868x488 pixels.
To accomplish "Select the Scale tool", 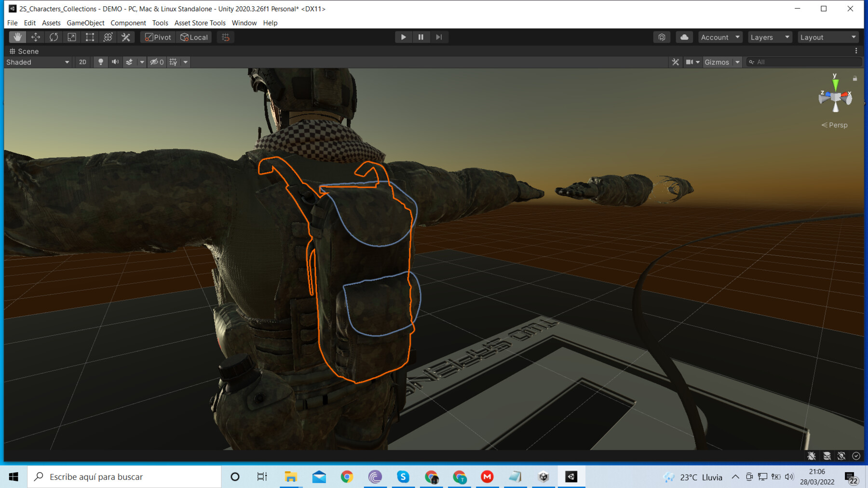I will [72, 37].
